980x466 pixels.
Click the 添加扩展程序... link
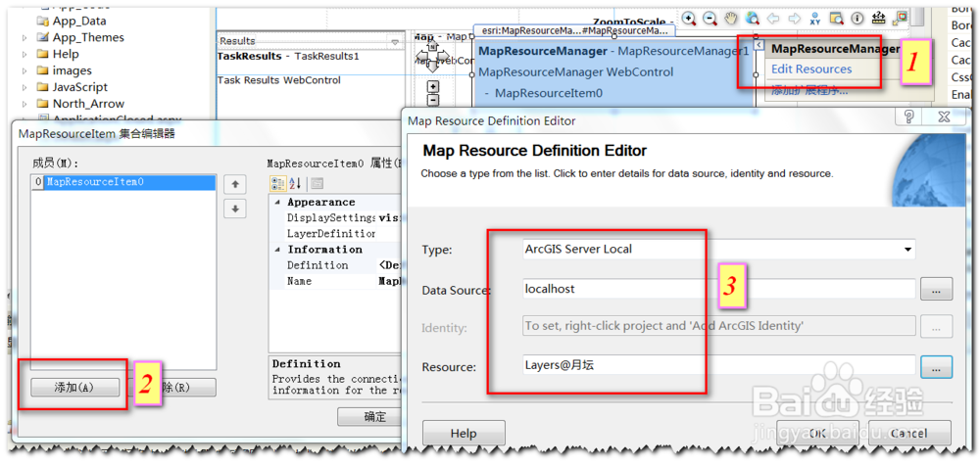[x=809, y=91]
